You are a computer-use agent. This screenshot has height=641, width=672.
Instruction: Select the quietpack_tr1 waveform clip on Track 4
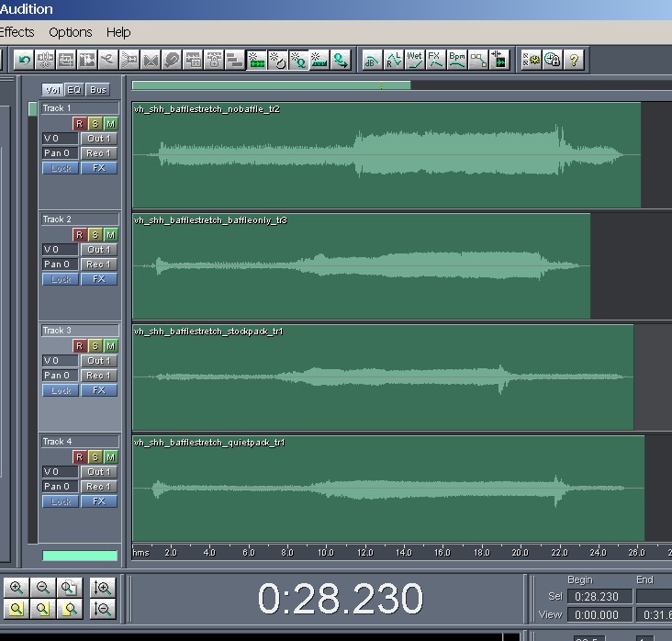[387, 488]
